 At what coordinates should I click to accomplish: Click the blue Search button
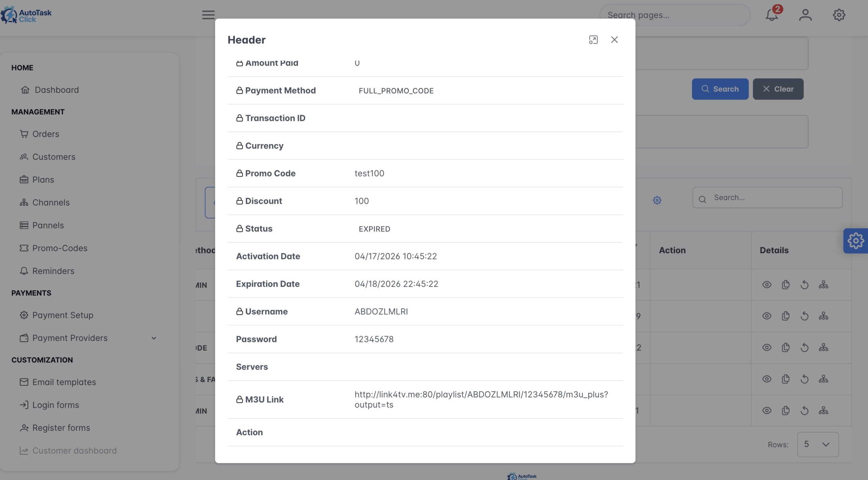pyautogui.click(x=720, y=89)
